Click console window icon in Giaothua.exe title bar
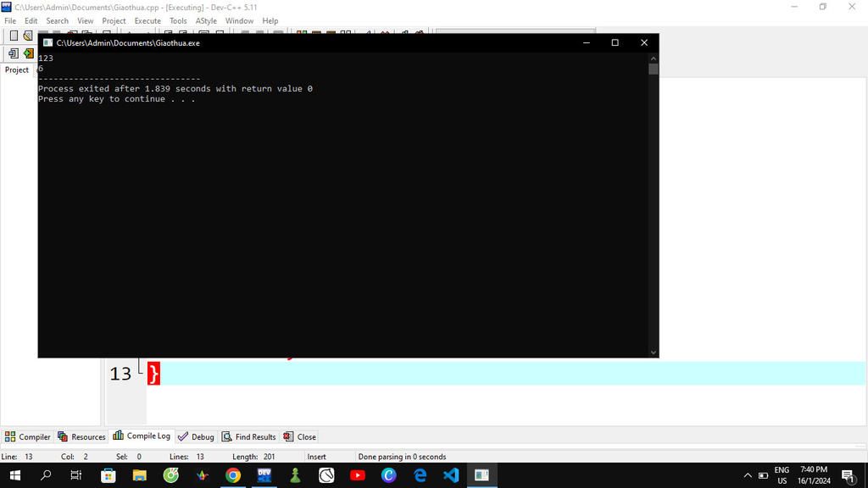The image size is (868, 488). point(48,42)
